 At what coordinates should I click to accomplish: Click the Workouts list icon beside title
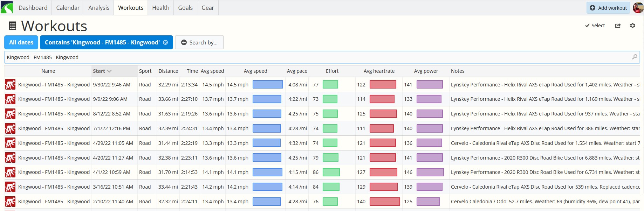[13, 26]
